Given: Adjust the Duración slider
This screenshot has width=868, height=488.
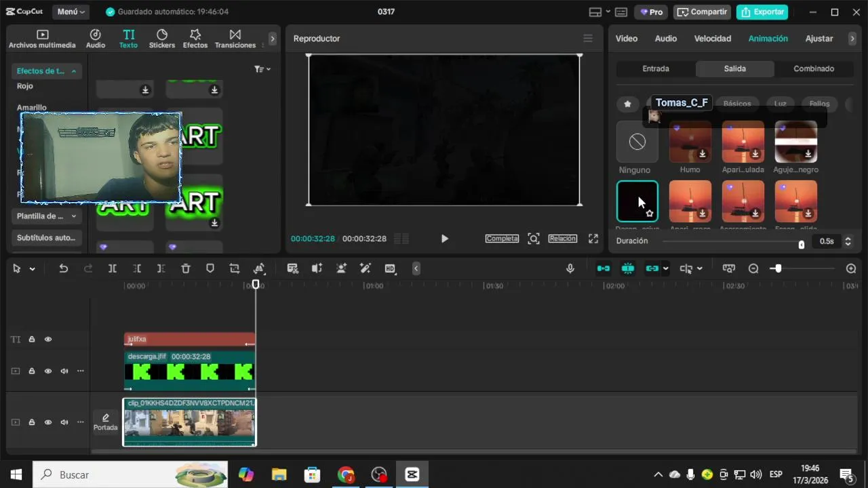Looking at the screenshot, I should pos(801,245).
